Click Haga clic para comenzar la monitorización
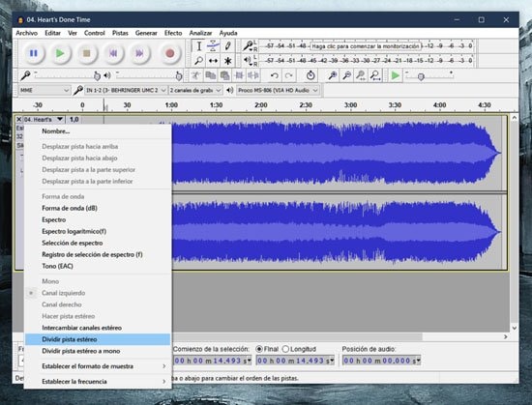The height and width of the screenshot is (405, 532). (366, 45)
